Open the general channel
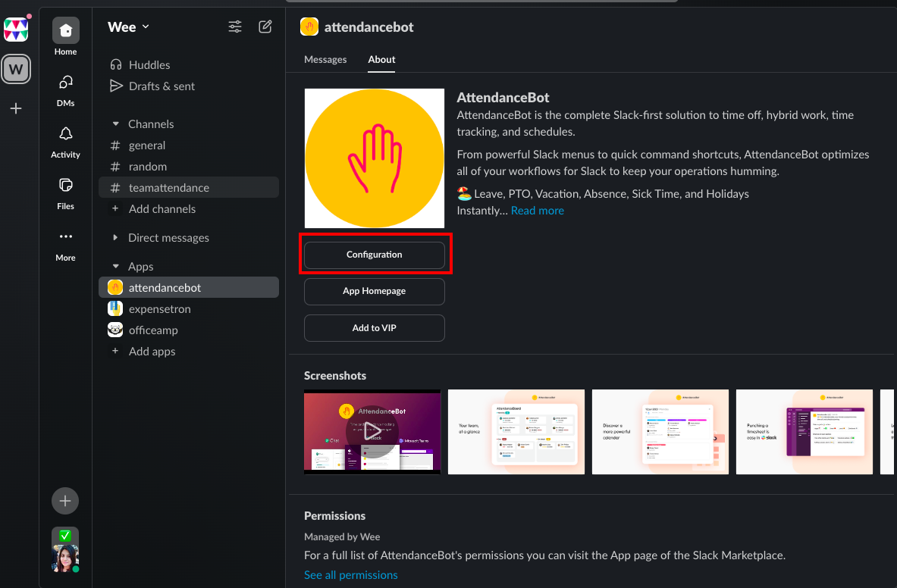This screenshot has width=897, height=588. pos(188,145)
